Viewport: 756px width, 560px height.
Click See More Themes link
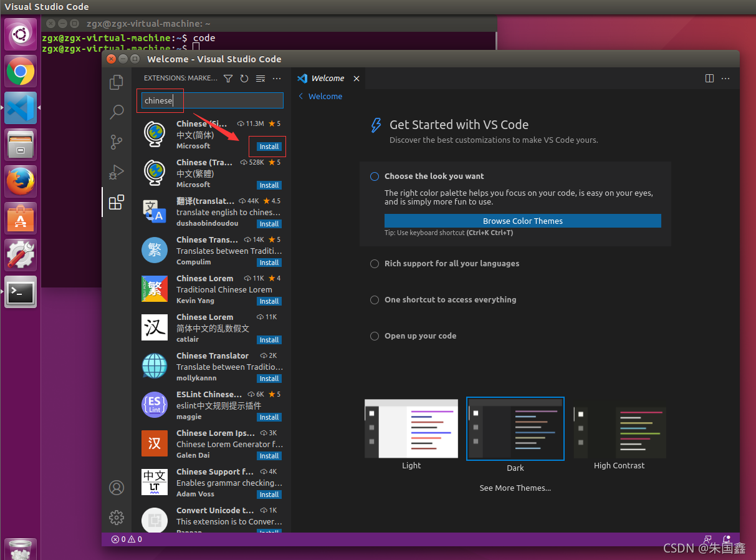pyautogui.click(x=515, y=488)
